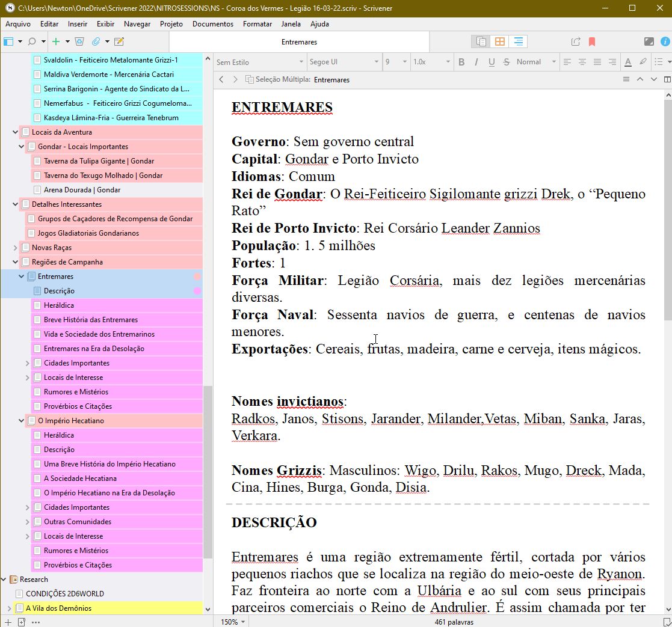Click the 461 palavras word count
Screen dimensions: 672x627
click(454, 622)
